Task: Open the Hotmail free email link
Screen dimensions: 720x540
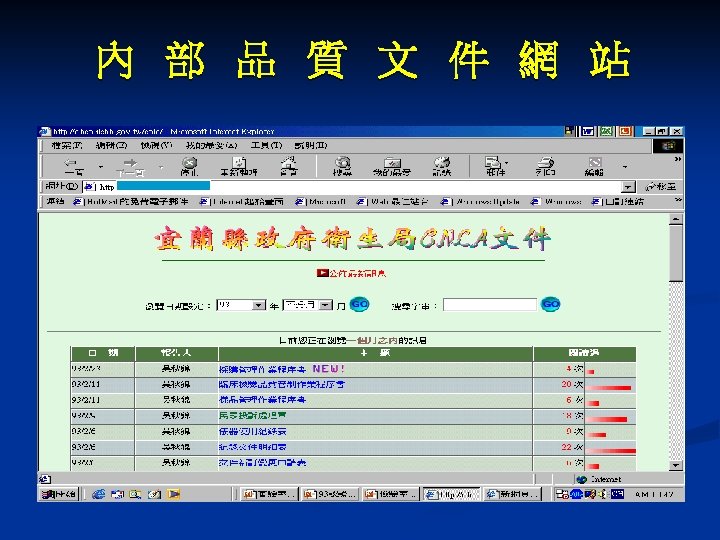Action: [x=131, y=201]
